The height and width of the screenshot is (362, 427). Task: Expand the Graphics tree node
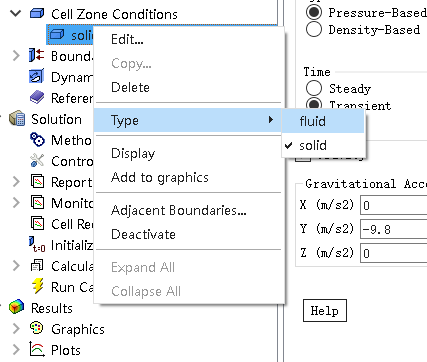16,328
